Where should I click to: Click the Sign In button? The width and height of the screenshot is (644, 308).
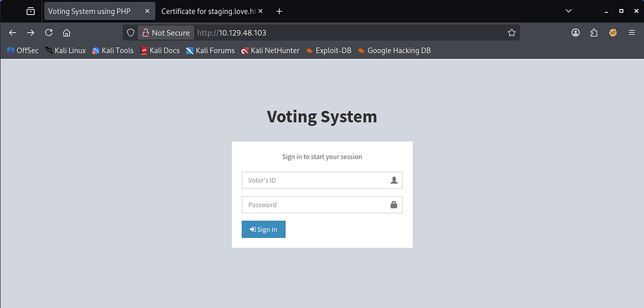pyautogui.click(x=263, y=230)
